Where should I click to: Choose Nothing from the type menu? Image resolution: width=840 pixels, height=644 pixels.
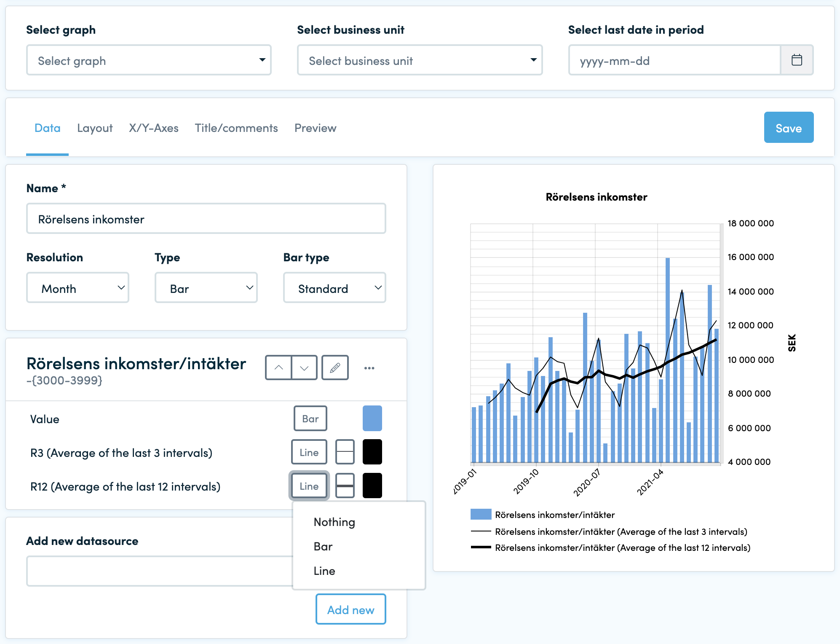[334, 522]
